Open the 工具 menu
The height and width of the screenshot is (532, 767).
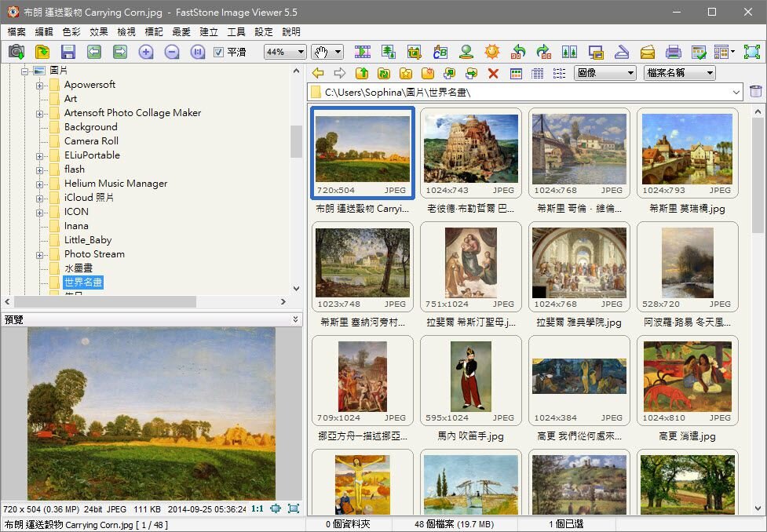236,32
